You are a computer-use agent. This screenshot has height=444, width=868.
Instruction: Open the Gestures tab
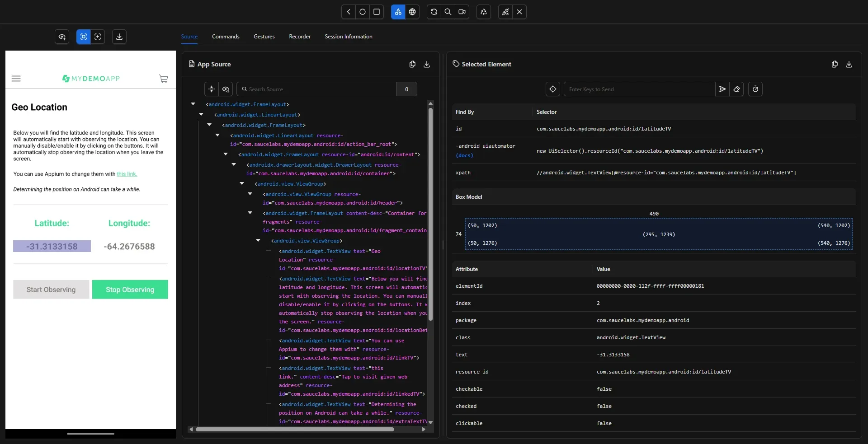264,37
